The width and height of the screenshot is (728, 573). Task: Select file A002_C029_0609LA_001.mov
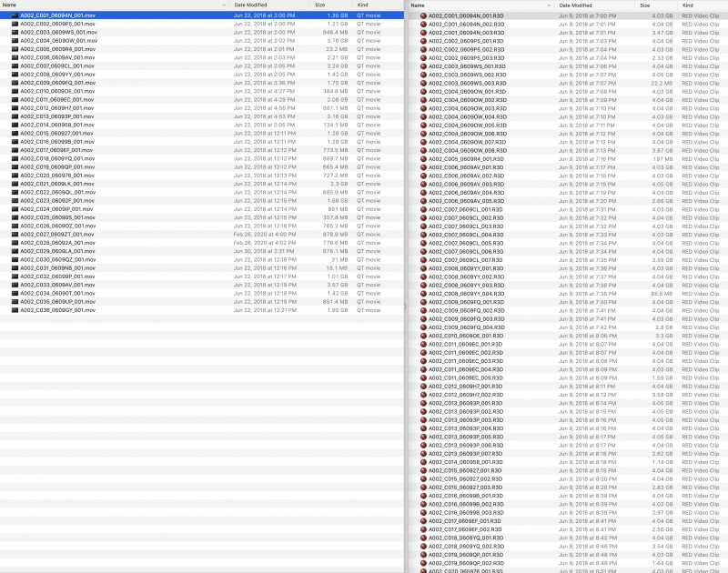pyautogui.click(x=57, y=251)
